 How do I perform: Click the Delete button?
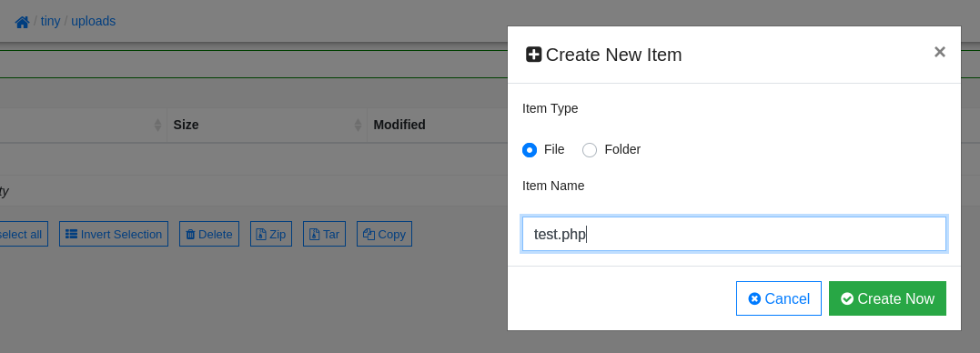[x=209, y=235]
